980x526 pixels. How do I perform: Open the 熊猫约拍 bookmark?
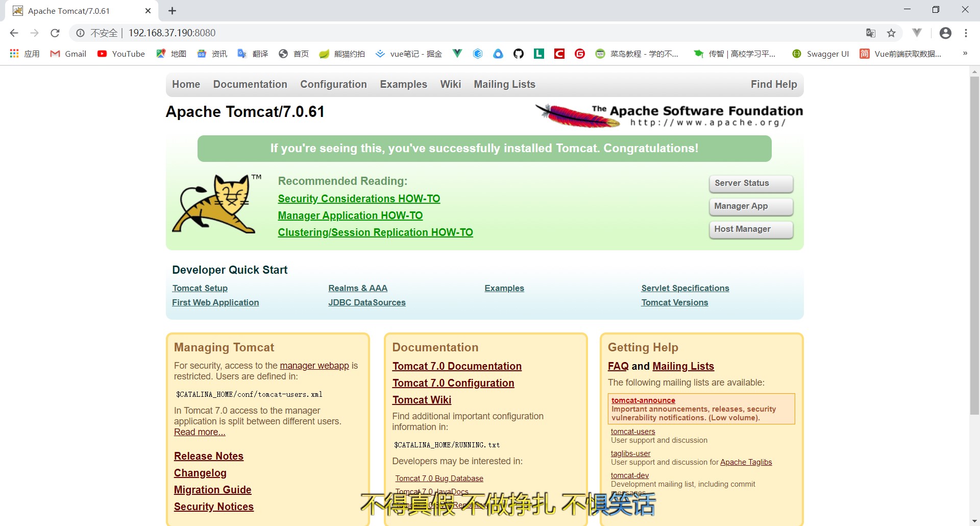342,54
